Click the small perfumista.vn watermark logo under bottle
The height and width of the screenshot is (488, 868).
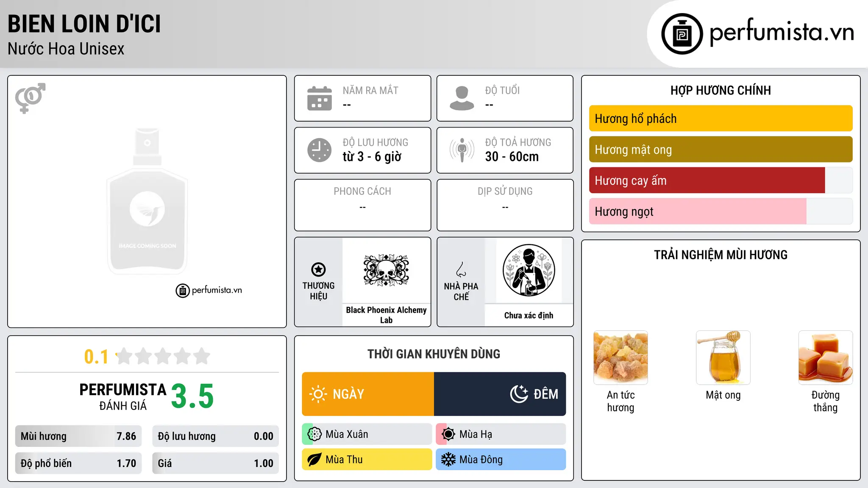209,291
